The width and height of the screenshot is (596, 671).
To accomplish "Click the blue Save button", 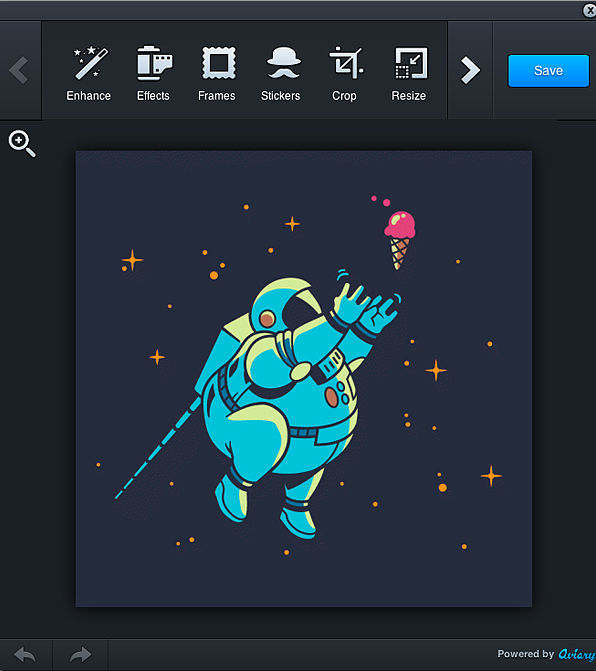I will 549,71.
